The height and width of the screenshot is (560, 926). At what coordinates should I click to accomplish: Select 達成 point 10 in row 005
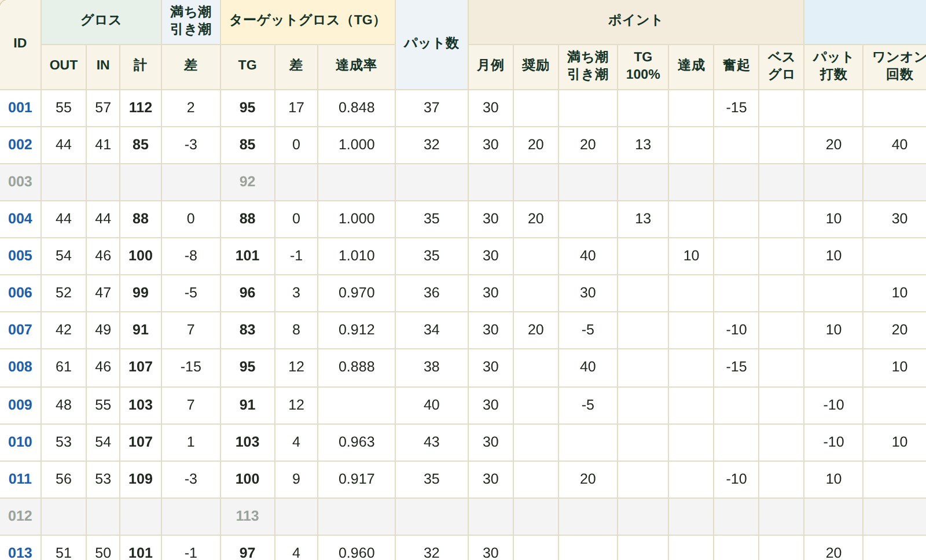(x=692, y=256)
